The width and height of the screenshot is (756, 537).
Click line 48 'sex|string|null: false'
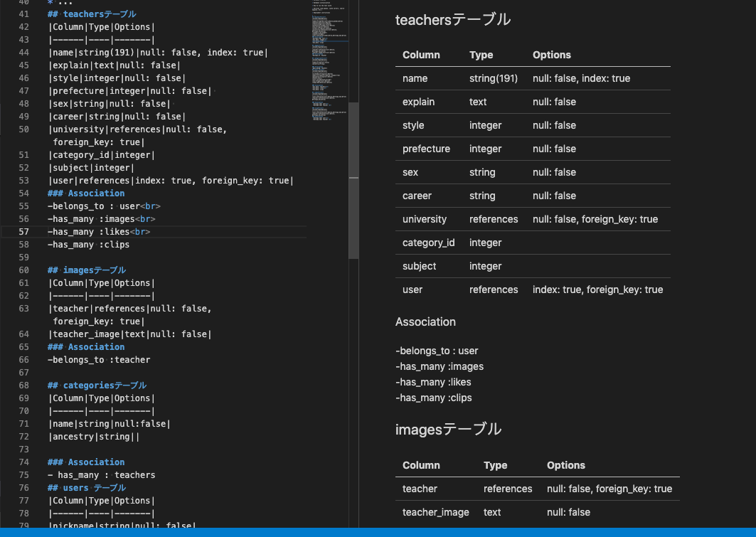(x=109, y=104)
